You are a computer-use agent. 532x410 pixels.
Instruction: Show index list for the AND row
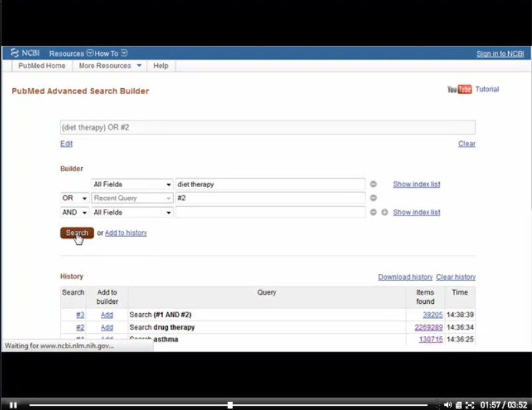point(417,212)
